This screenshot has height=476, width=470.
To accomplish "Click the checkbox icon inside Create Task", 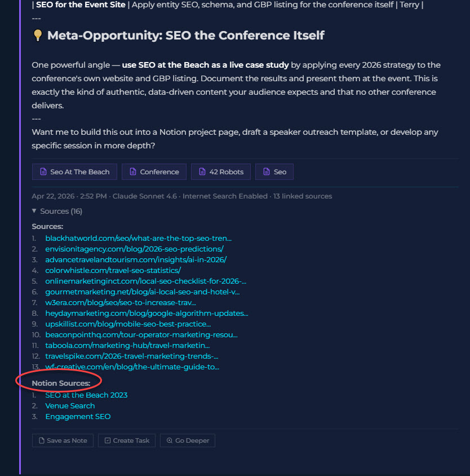I will [109, 440].
